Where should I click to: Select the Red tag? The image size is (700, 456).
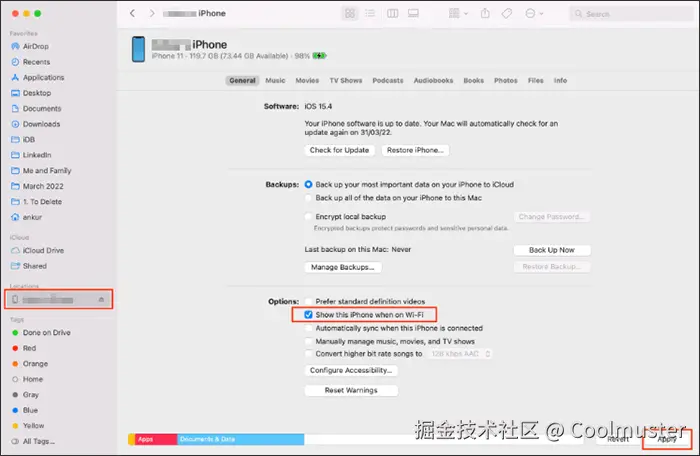24,348
